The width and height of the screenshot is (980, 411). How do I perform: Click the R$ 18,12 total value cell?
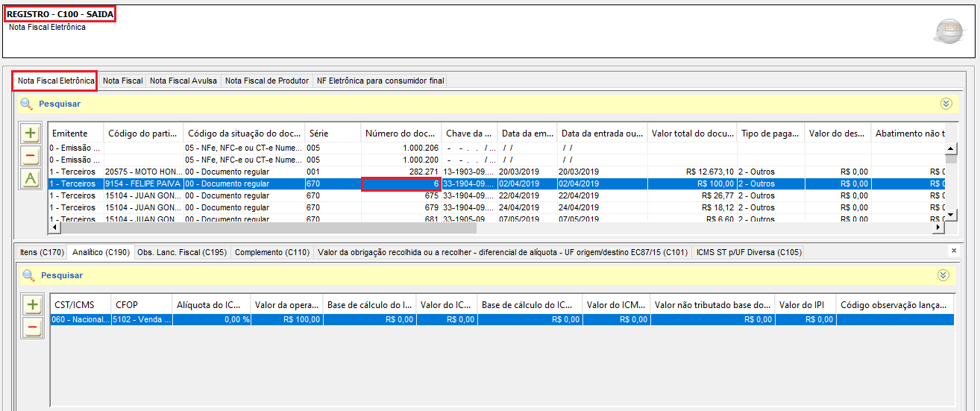pos(692,207)
